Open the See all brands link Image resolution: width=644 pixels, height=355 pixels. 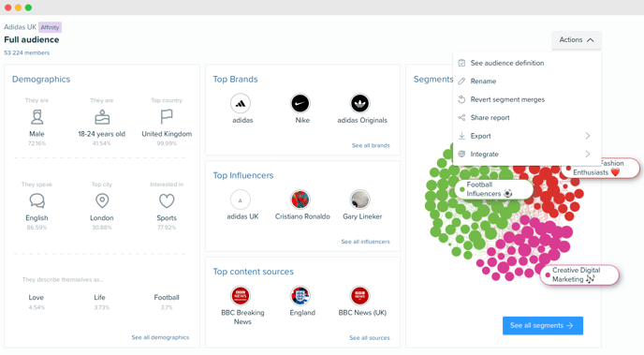pyautogui.click(x=371, y=145)
